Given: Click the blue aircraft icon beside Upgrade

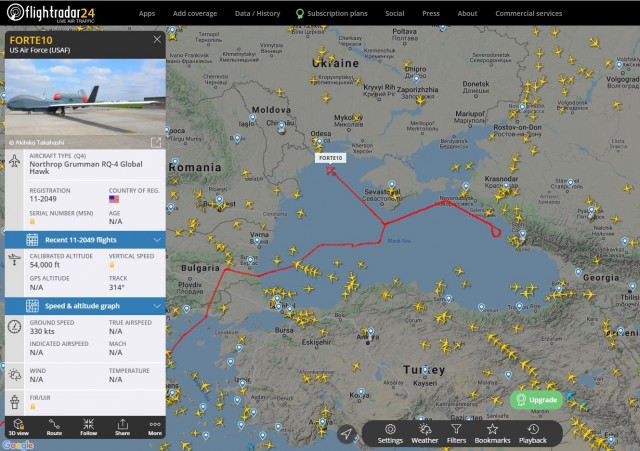Looking at the screenshot, I should (570, 395).
